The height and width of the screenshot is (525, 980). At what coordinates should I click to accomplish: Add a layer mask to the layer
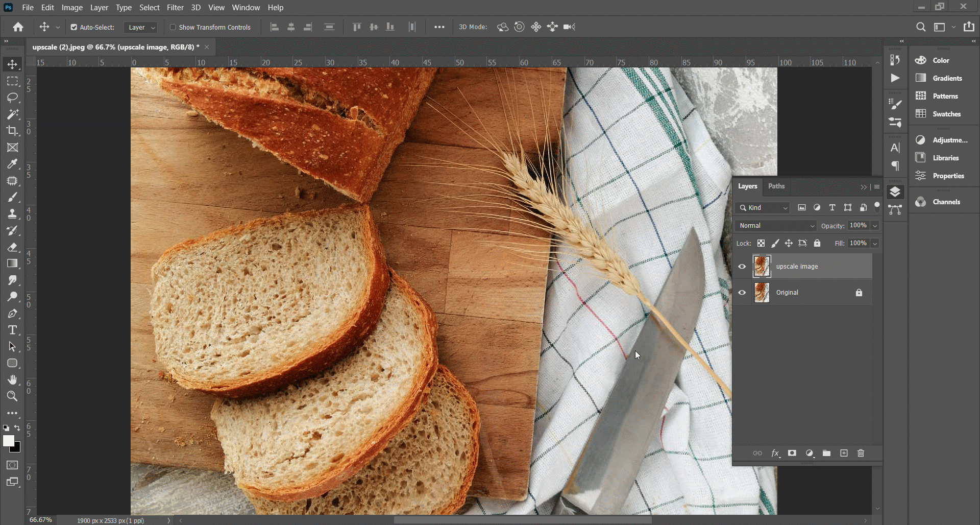point(792,453)
